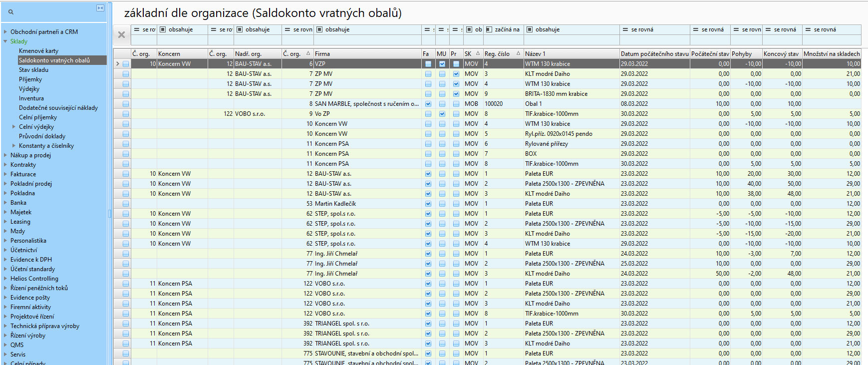
Task: Click the row marker icon of the VZP row
Action: click(x=125, y=64)
